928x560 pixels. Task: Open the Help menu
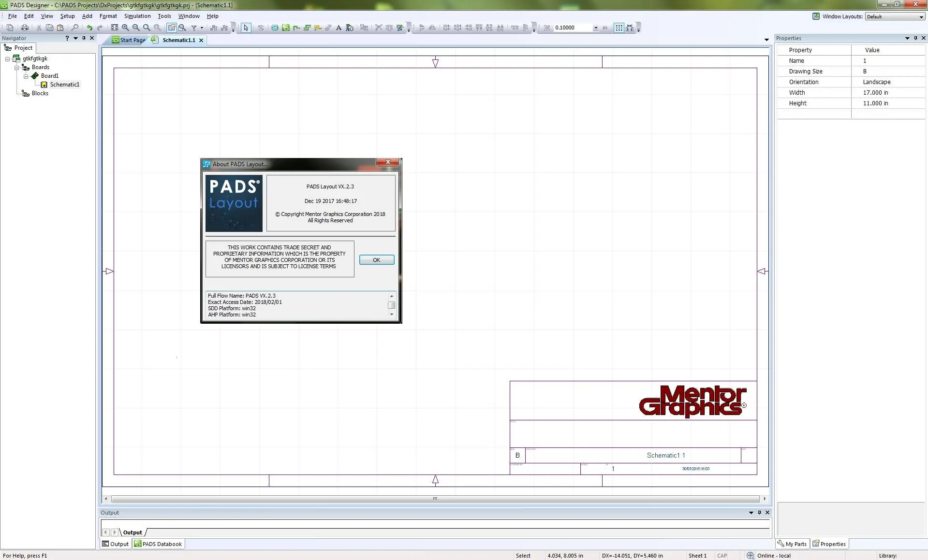click(213, 16)
